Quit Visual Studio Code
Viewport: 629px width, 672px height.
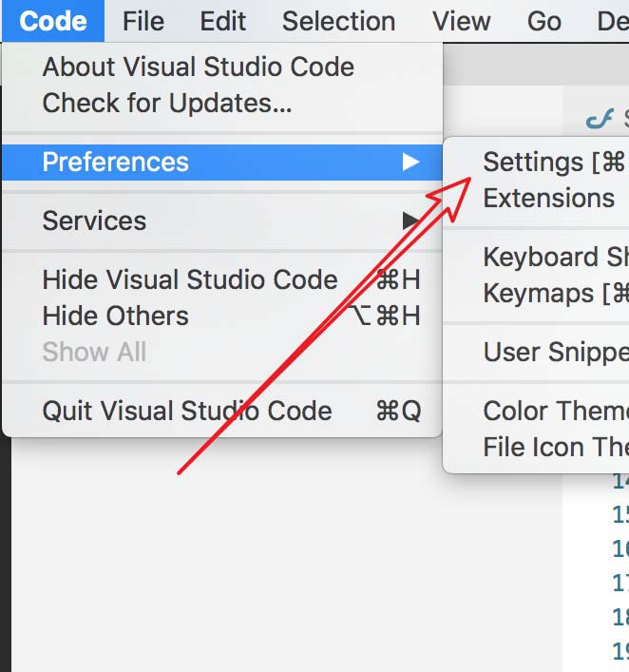187,412
